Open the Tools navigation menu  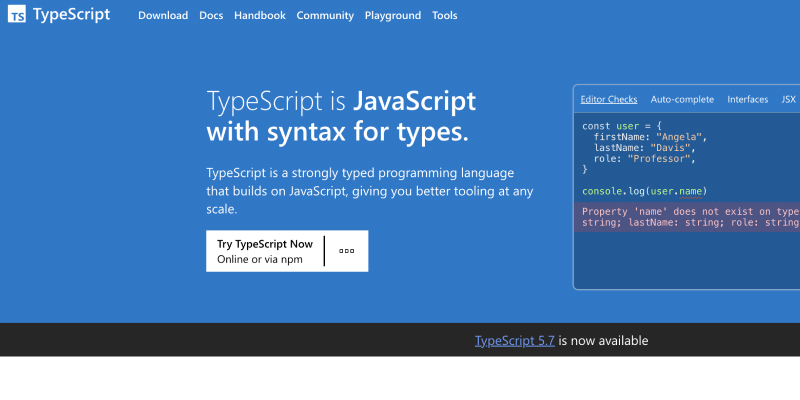click(x=444, y=15)
